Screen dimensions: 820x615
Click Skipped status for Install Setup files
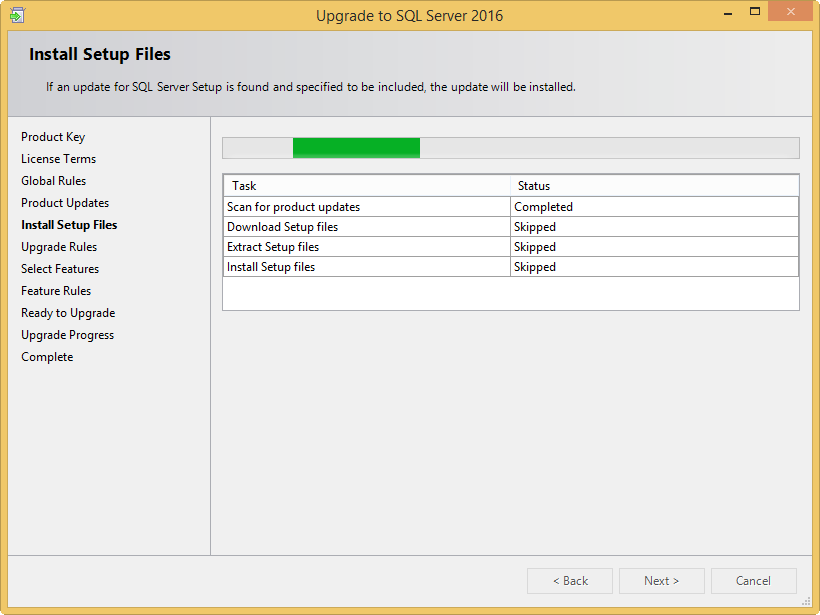tap(654, 267)
